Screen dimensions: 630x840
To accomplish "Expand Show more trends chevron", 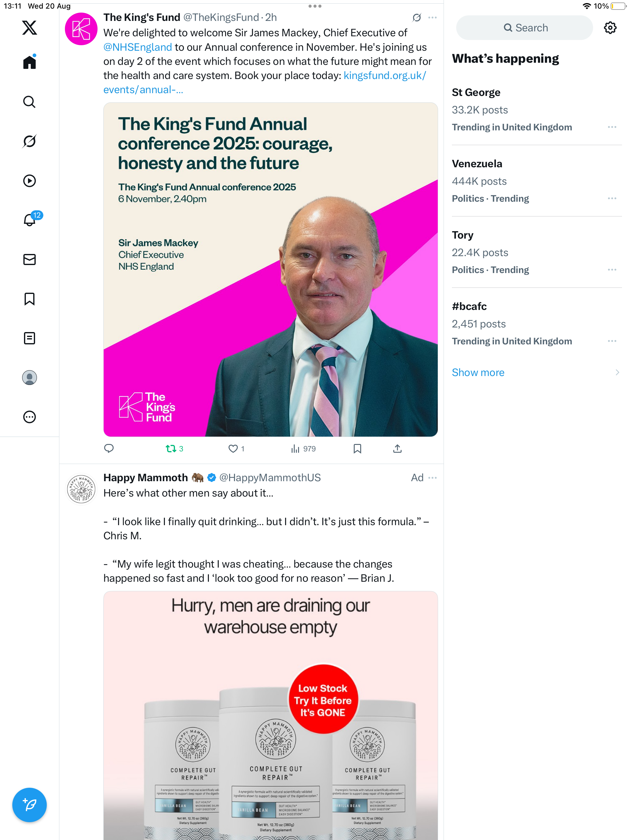I will click(x=617, y=373).
